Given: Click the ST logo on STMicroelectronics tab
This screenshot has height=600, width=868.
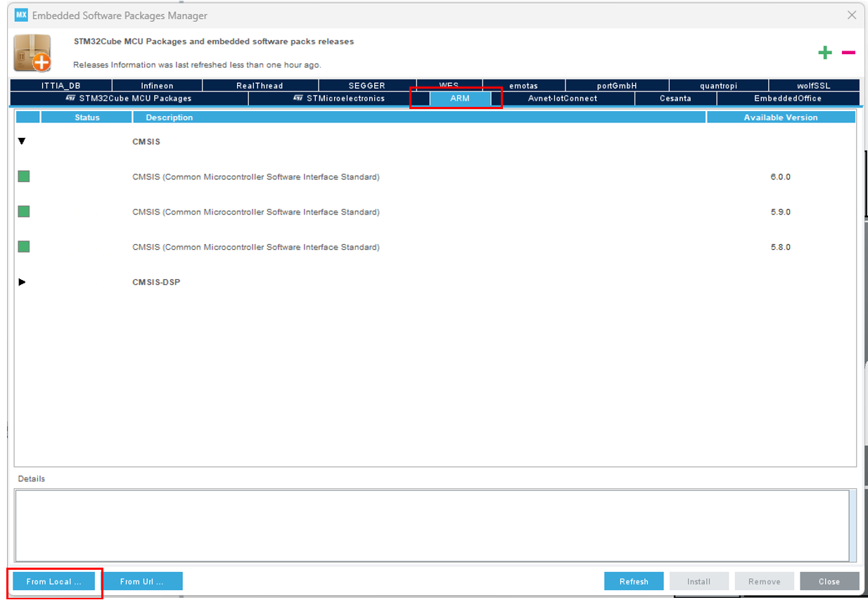Looking at the screenshot, I should tap(298, 98).
